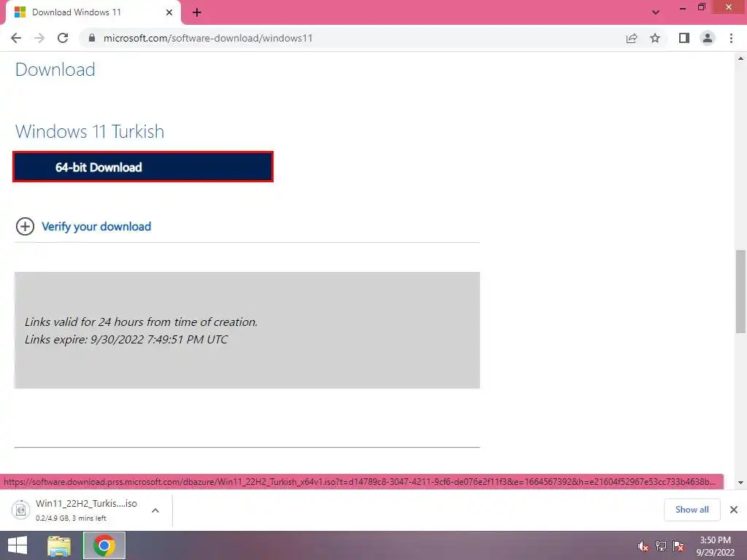Screen dimensions: 747x560
Task: Click the Verify your download link text
Action: [x=96, y=227]
